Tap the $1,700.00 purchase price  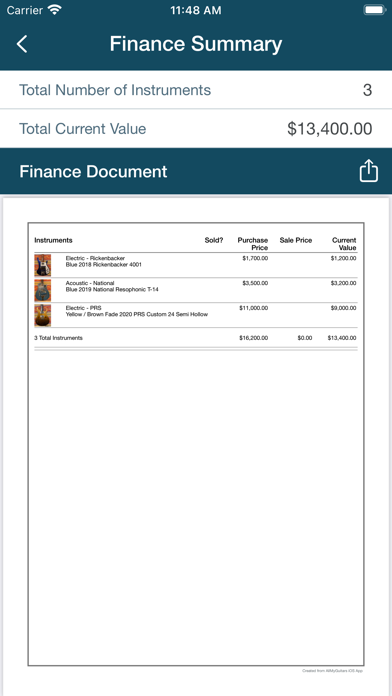pyautogui.click(x=255, y=258)
